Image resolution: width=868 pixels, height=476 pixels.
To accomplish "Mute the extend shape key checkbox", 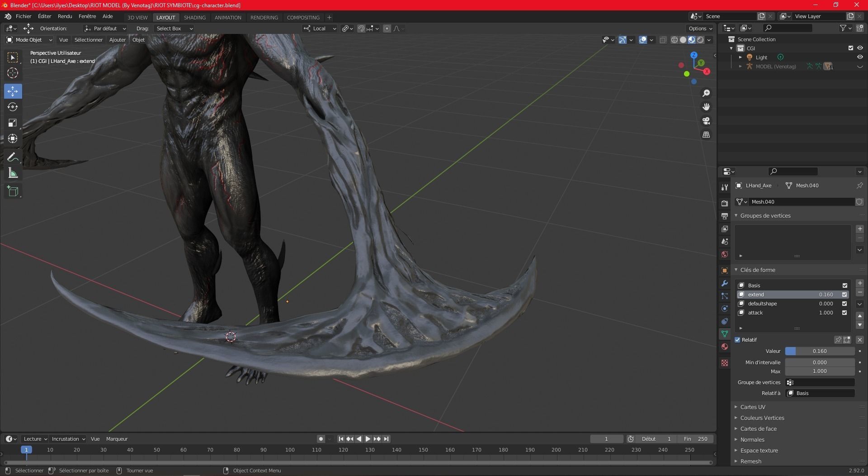I will (844, 295).
